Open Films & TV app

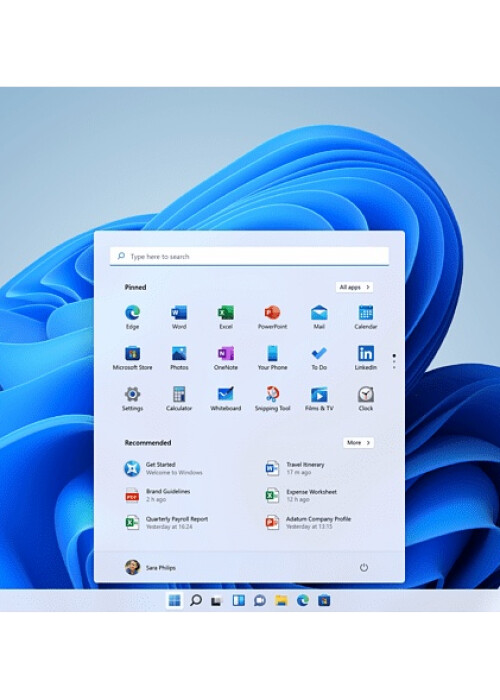click(x=319, y=398)
